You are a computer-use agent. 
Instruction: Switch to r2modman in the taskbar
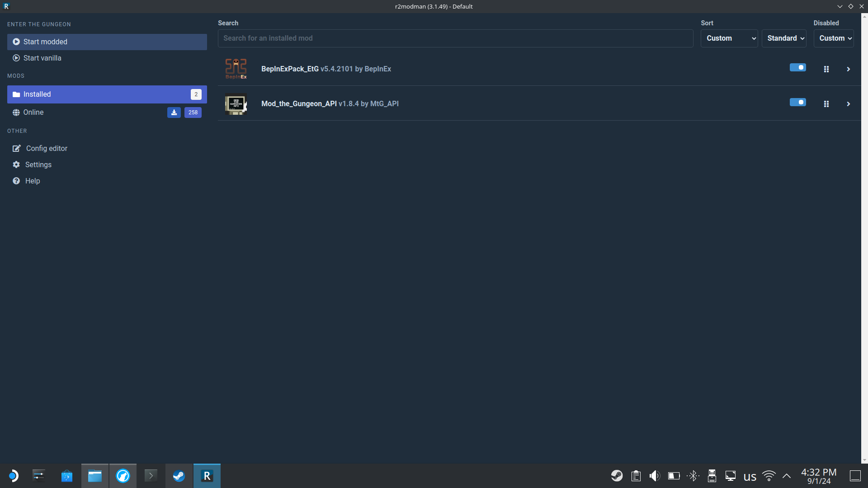(207, 476)
